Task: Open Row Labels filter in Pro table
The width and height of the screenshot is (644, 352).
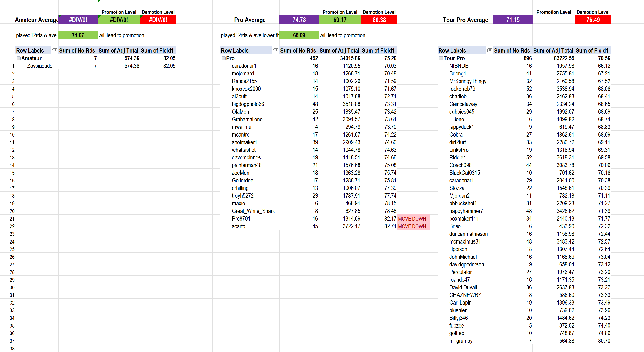Action: (275, 50)
